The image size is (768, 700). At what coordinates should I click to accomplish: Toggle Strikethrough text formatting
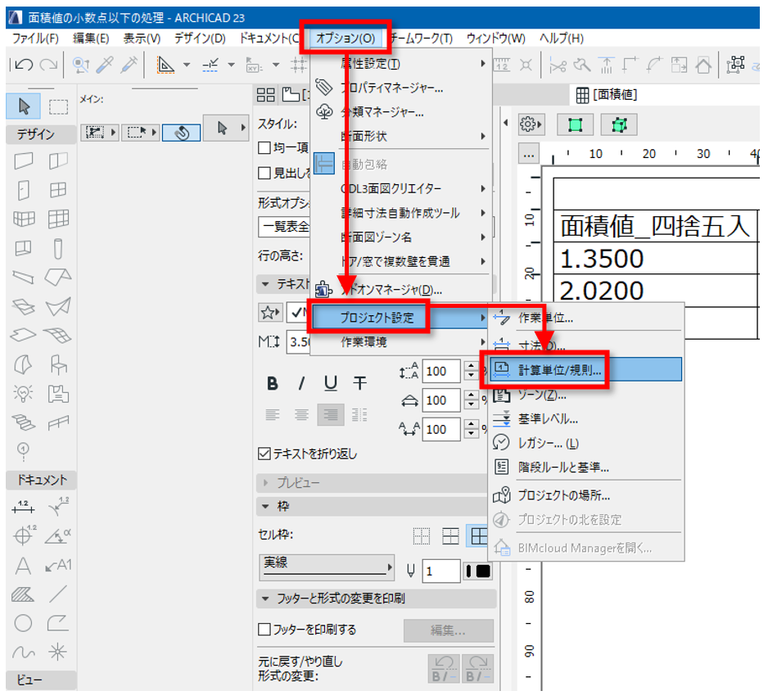360,383
